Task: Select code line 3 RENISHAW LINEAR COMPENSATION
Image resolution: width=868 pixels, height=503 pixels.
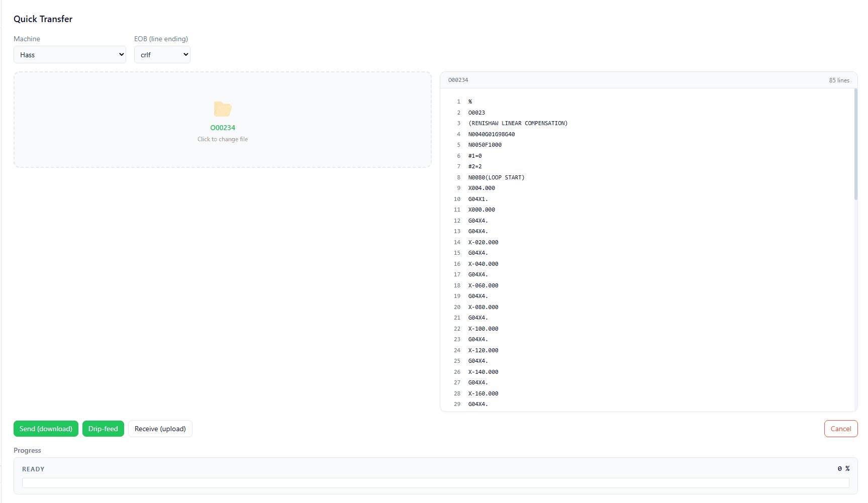Action: coord(518,123)
